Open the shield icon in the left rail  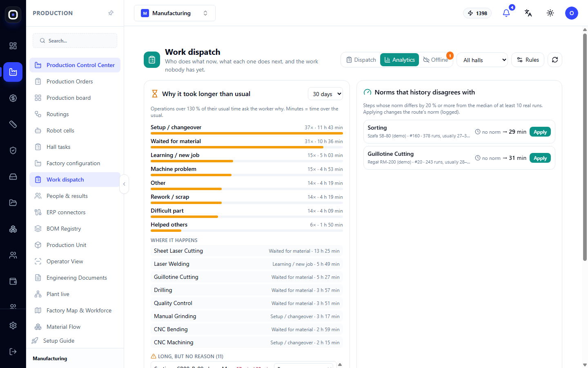(13, 150)
